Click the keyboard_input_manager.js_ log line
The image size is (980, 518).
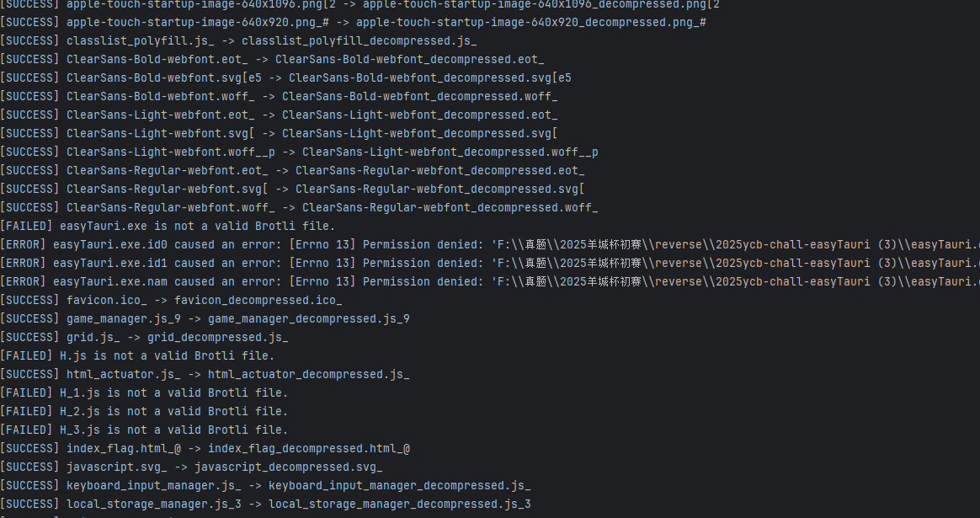(265, 485)
